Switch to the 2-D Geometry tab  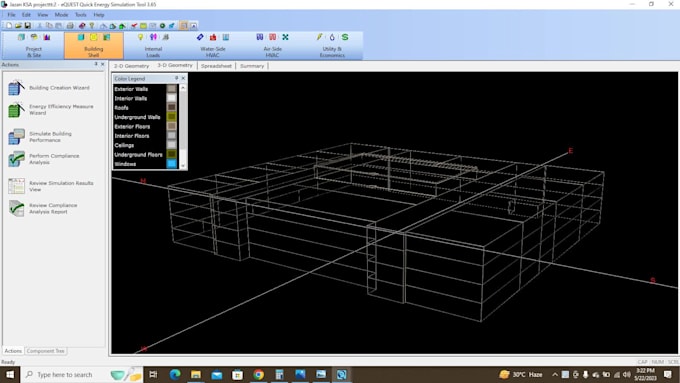(x=131, y=66)
